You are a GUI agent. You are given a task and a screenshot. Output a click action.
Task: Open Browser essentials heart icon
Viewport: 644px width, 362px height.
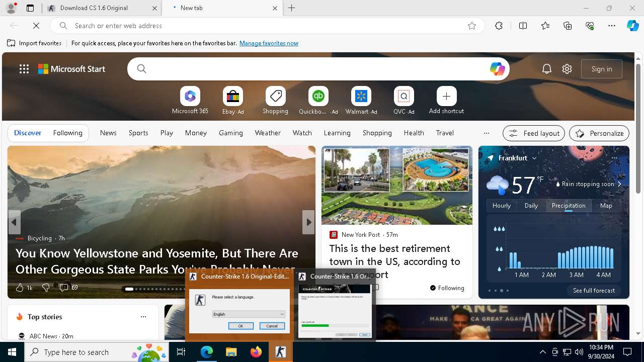(590, 26)
